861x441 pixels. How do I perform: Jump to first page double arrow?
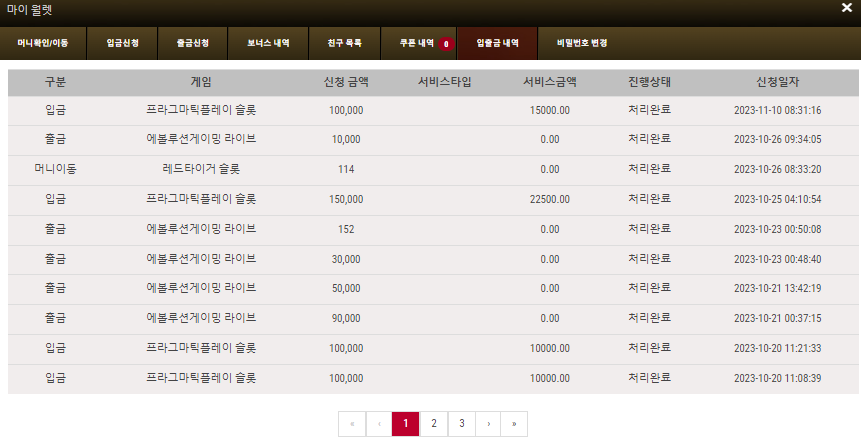(352, 423)
